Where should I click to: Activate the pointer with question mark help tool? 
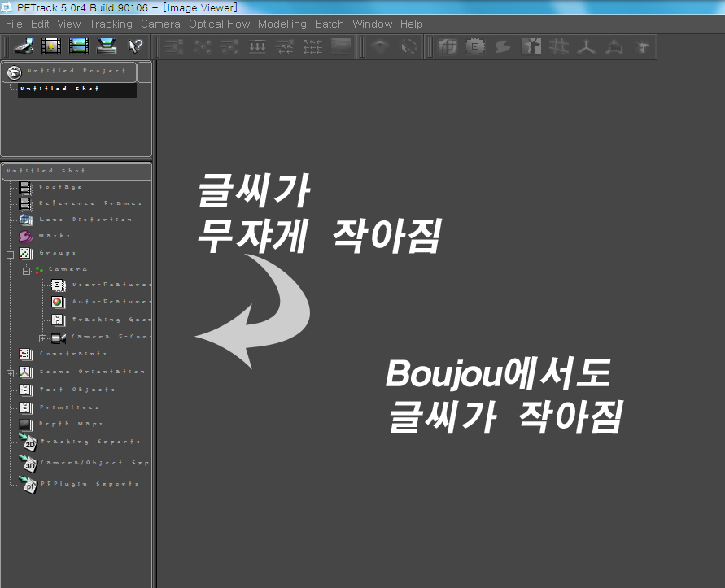(x=135, y=46)
